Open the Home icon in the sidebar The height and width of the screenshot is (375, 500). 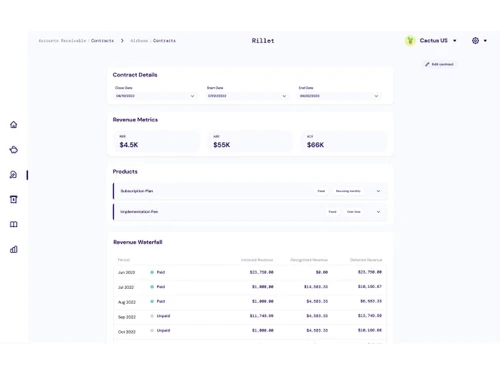14,125
